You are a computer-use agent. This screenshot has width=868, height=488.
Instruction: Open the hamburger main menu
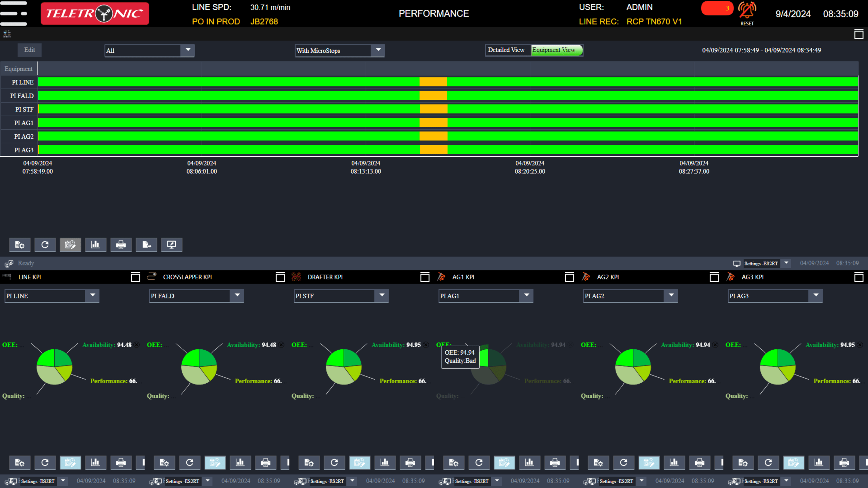click(x=13, y=13)
